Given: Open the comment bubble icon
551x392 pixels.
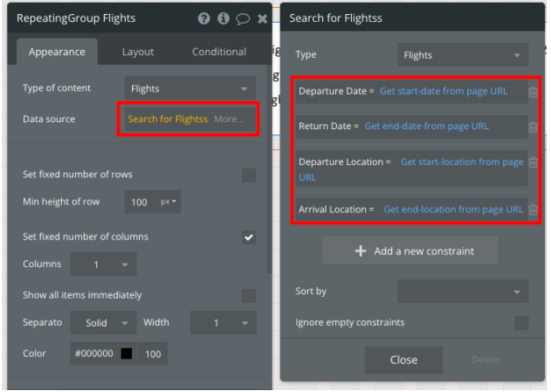Looking at the screenshot, I should click(242, 19).
